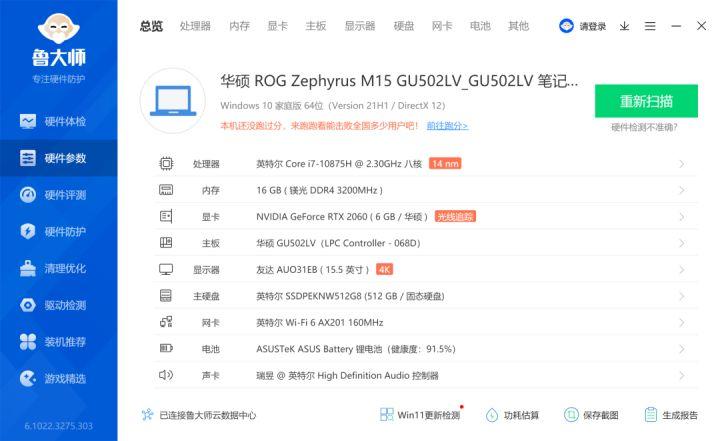Image resolution: width=720 pixels, height=441 pixels.
Task: Expand High Definition Audio row chevron
Action: [681, 375]
